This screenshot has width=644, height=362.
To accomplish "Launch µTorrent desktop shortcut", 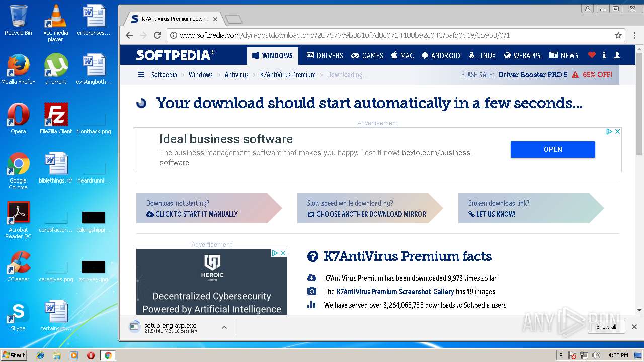I will [x=55, y=69].
